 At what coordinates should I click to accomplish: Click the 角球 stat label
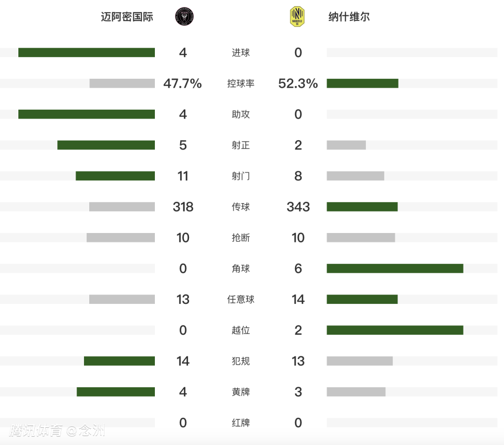241,269
